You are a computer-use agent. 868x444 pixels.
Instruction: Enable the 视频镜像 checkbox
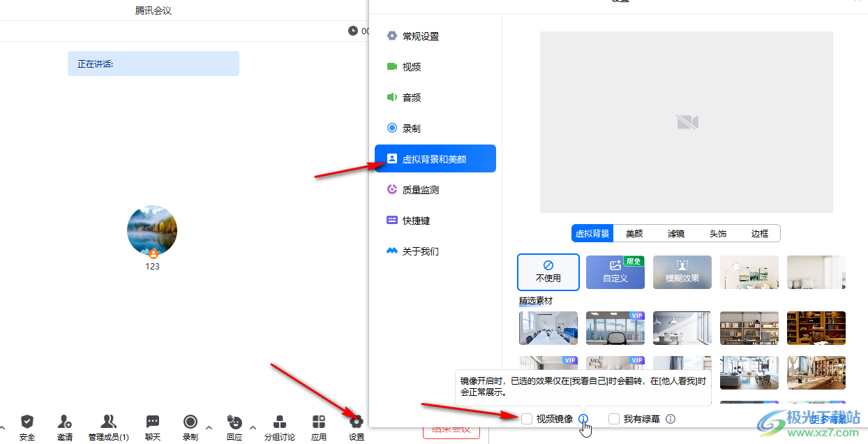pyautogui.click(x=527, y=419)
